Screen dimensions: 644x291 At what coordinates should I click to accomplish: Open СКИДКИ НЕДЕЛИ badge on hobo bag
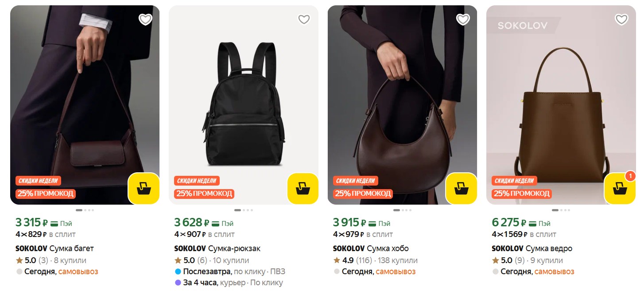coord(356,181)
